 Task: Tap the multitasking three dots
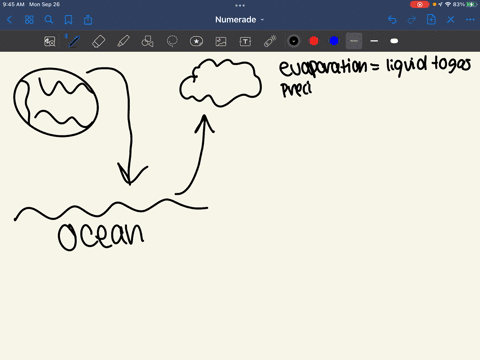(x=240, y=5)
